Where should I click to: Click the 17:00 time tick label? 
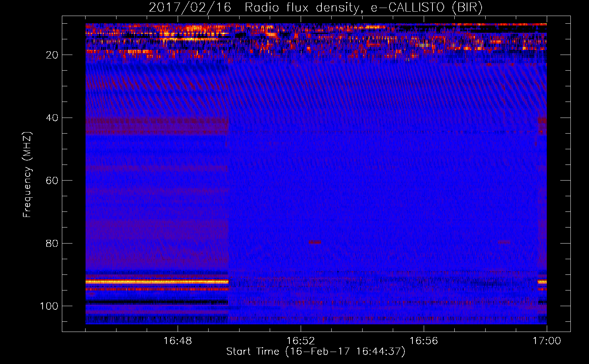click(x=547, y=341)
